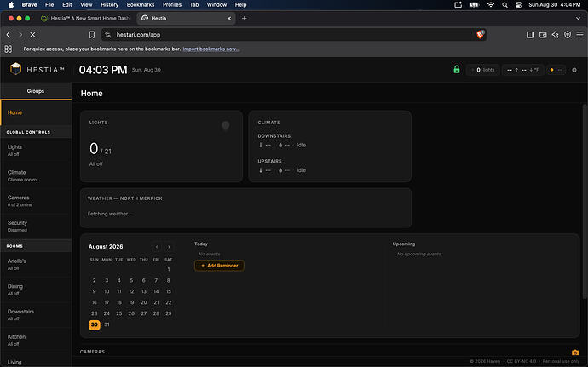Image resolution: width=588 pixels, height=367 pixels.
Task: Select day 1 in the calendar
Action: [x=169, y=269]
